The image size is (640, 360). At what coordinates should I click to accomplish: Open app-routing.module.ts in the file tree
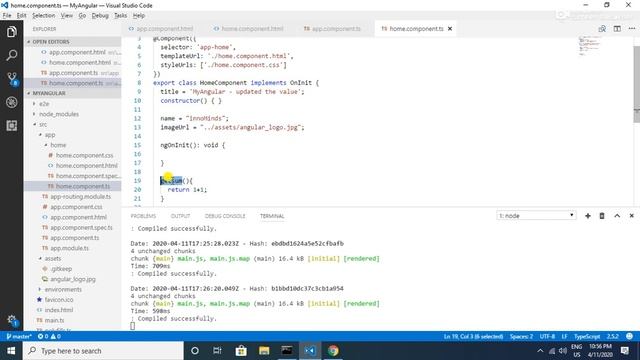pos(80,196)
